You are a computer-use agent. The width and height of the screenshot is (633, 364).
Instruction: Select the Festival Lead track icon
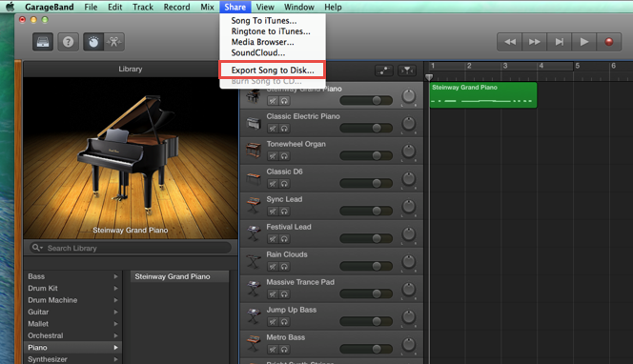pos(254,233)
